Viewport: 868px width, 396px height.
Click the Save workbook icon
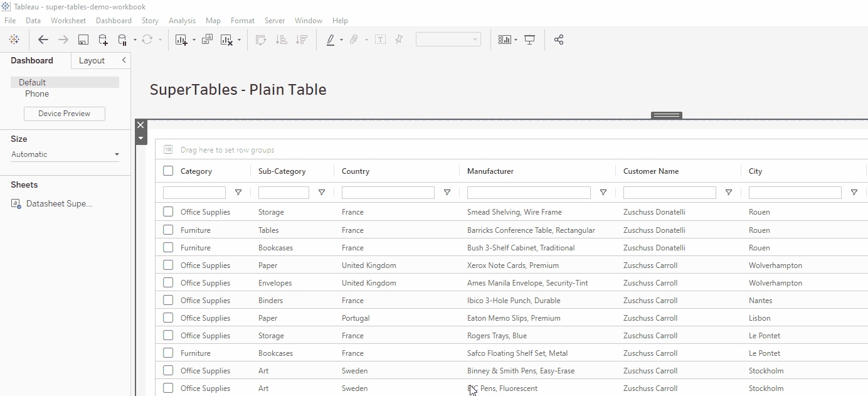click(83, 40)
